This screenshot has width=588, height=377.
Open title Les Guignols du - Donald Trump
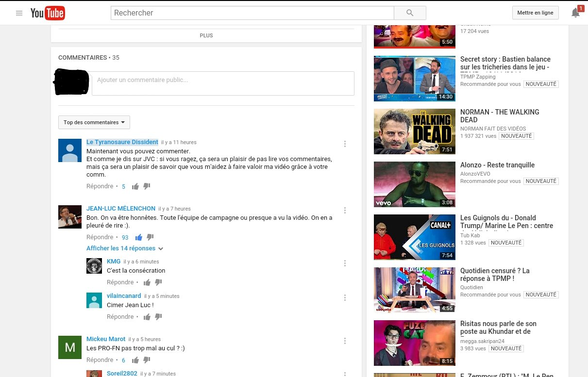(507, 222)
